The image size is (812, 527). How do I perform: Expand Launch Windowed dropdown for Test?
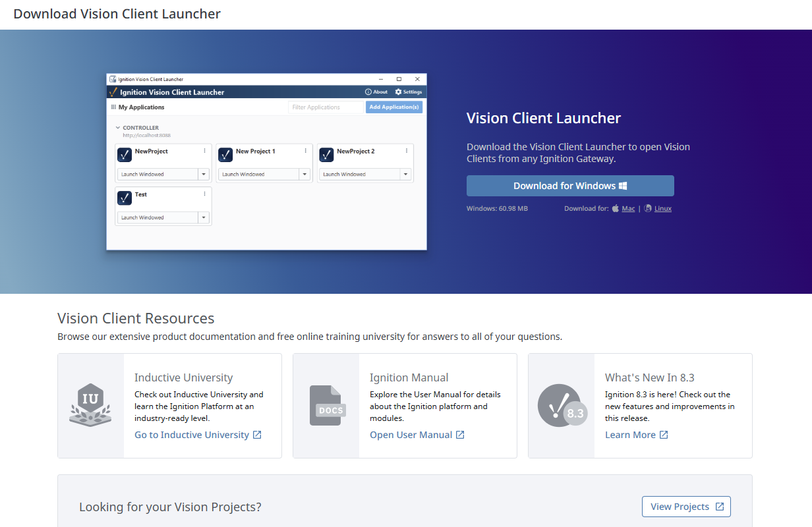[x=204, y=217]
